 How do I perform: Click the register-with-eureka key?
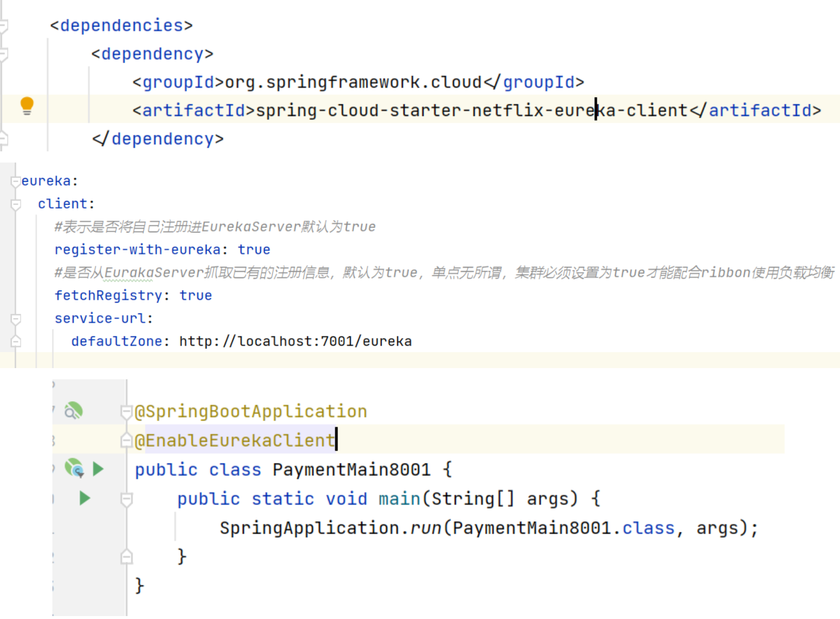[x=138, y=250]
